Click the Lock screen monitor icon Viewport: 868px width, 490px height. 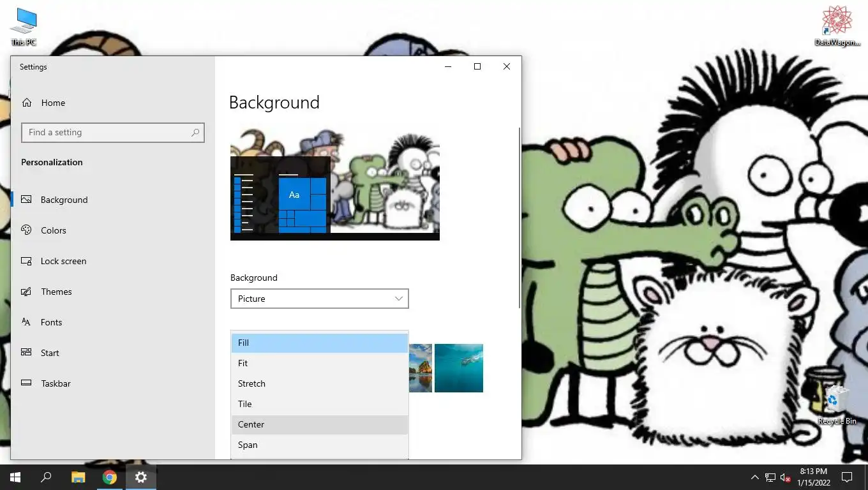click(x=27, y=261)
